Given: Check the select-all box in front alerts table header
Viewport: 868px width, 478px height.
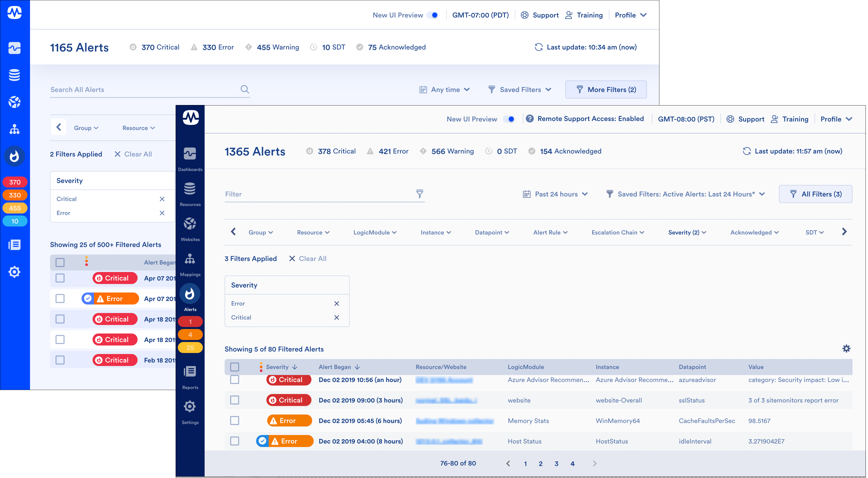Looking at the screenshot, I should (235, 367).
